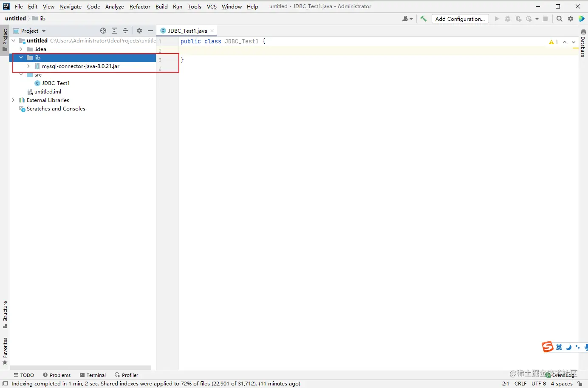Open the Edit menu

(33, 6)
